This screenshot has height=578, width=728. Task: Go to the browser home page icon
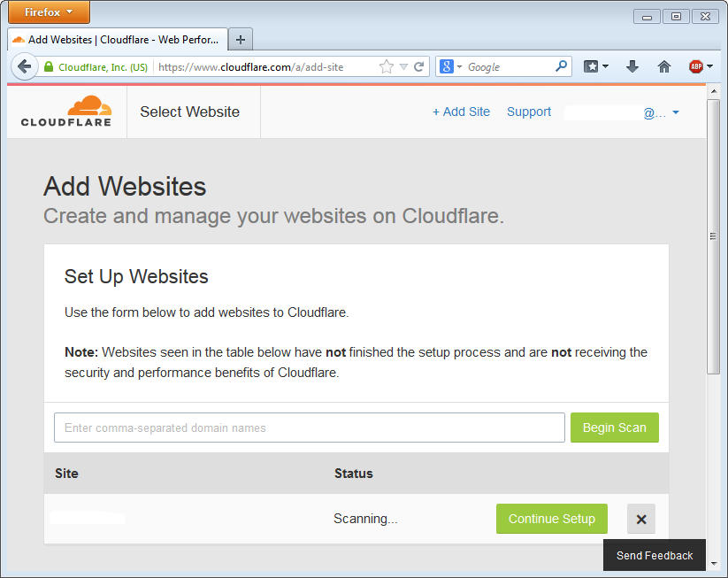664,66
